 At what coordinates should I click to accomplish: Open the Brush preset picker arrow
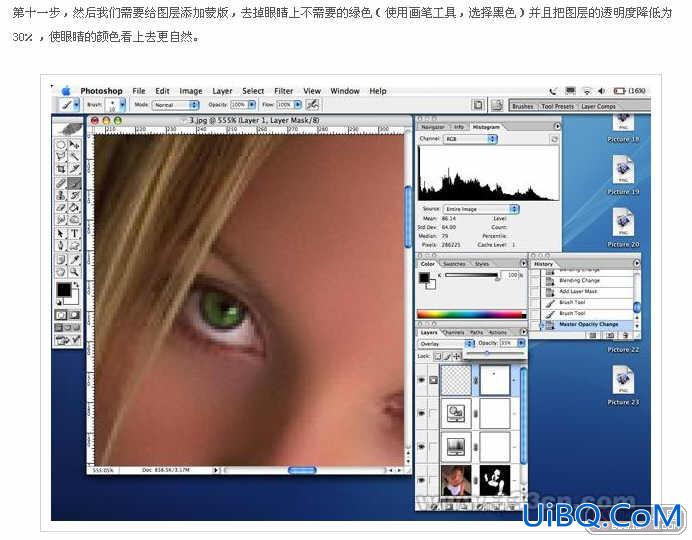[122, 105]
